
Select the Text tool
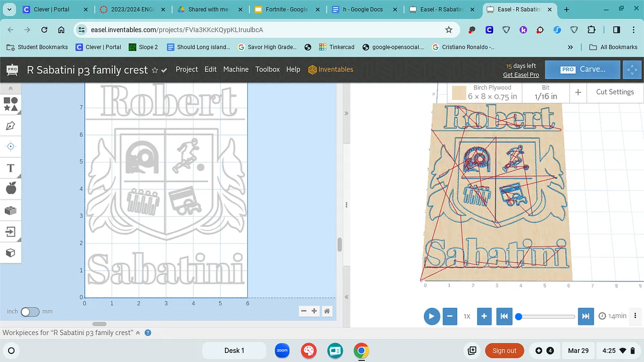tap(11, 168)
